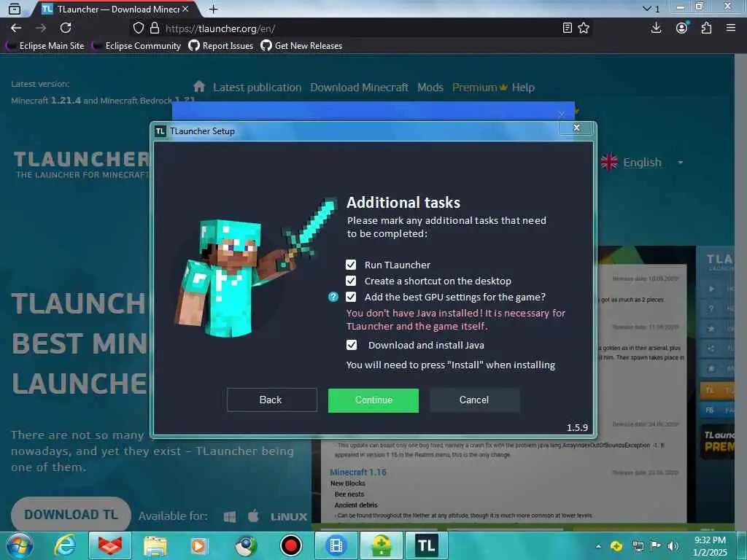The width and height of the screenshot is (747, 560).
Task: Close the TLauncher Setup dialog window
Action: pyautogui.click(x=576, y=128)
